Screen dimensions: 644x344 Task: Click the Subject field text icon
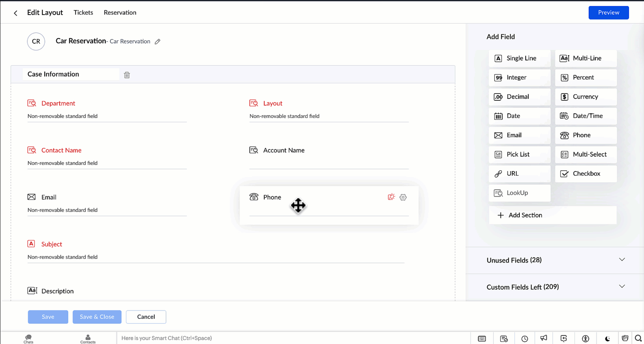(x=31, y=244)
